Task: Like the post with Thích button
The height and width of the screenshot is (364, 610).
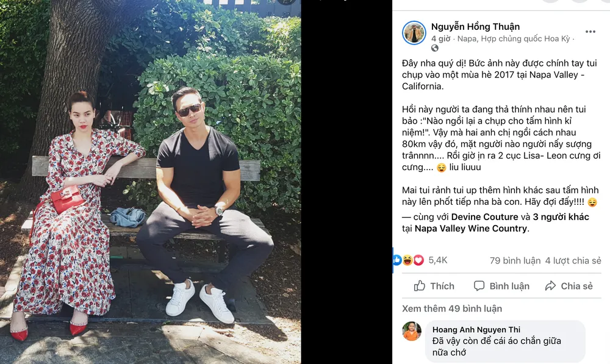Action: (x=434, y=286)
